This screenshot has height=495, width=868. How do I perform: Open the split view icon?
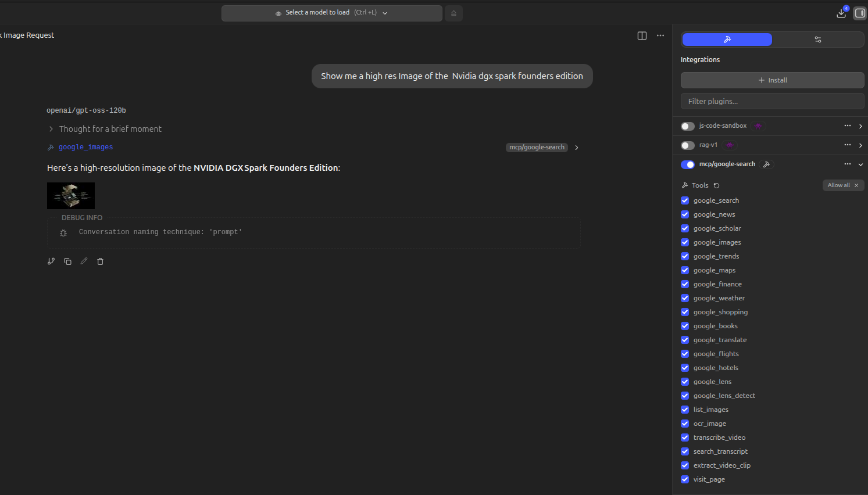tap(642, 35)
